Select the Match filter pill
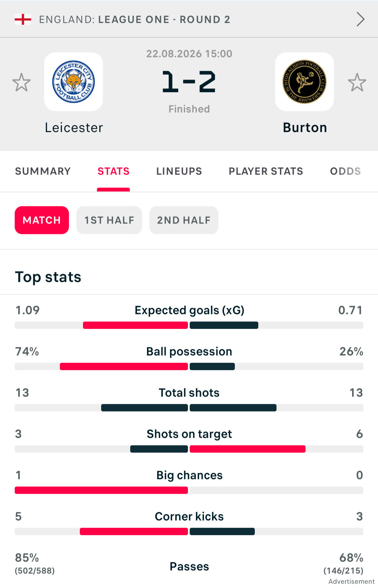Viewport: 378px width, 588px height. tap(42, 220)
